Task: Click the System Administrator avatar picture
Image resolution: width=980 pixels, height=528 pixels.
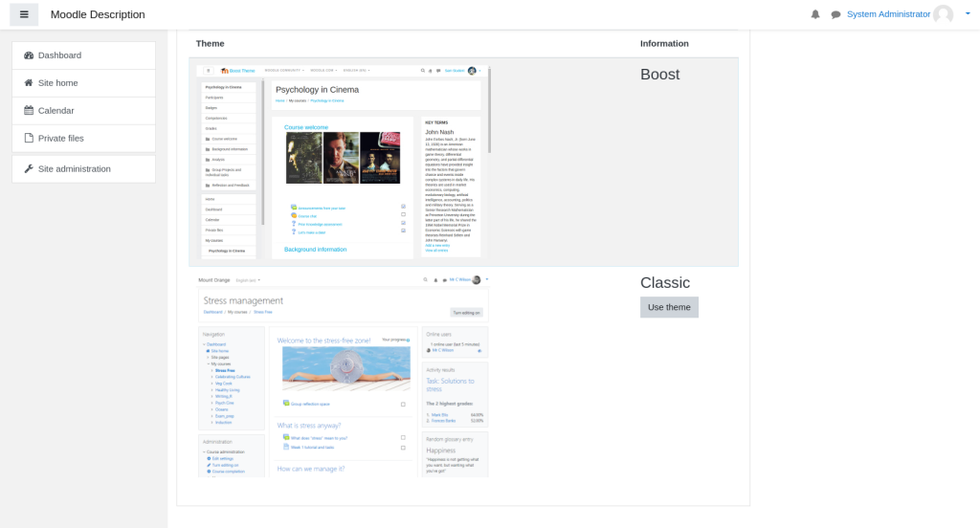Action: [x=943, y=14]
